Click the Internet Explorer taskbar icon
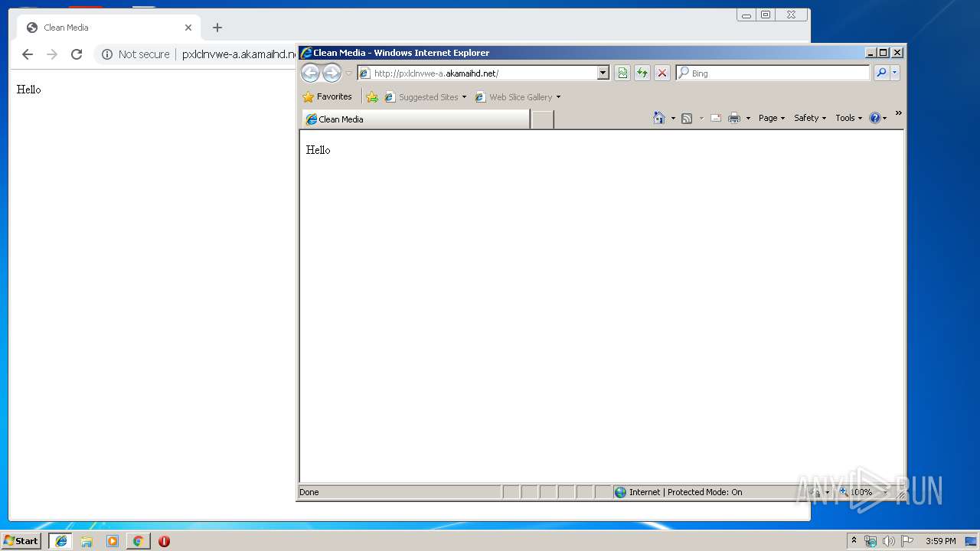 click(x=61, y=541)
